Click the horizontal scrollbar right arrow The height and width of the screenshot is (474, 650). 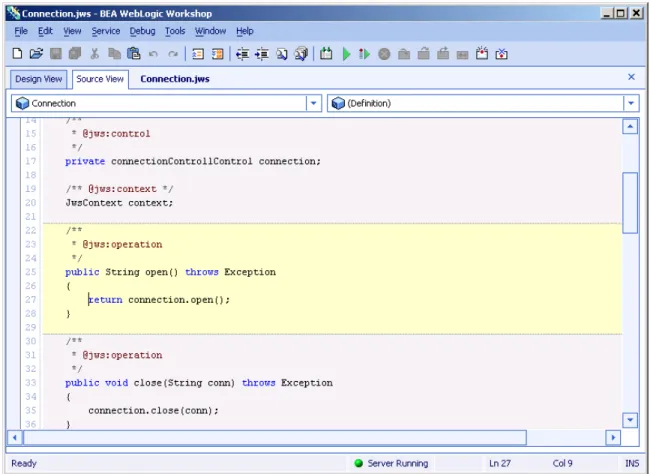click(613, 438)
